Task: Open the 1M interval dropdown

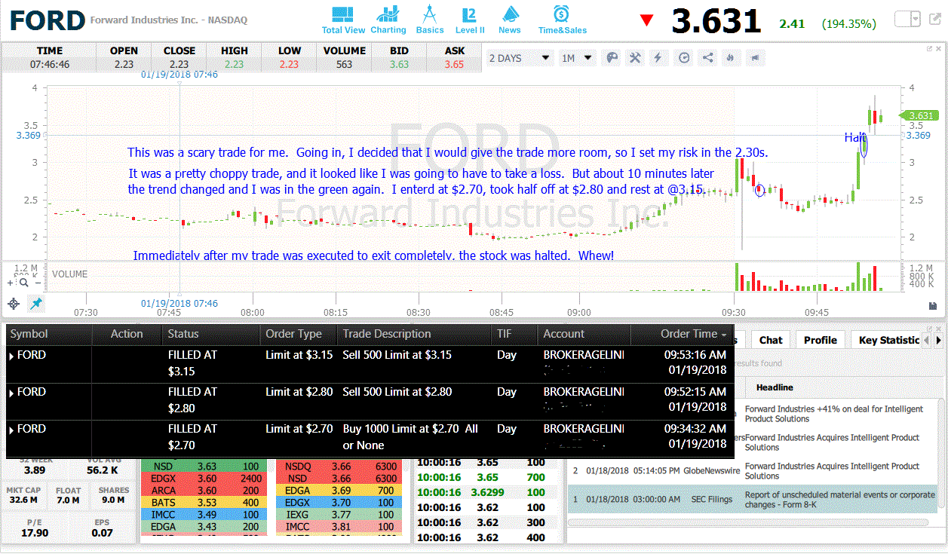Action: (x=578, y=58)
